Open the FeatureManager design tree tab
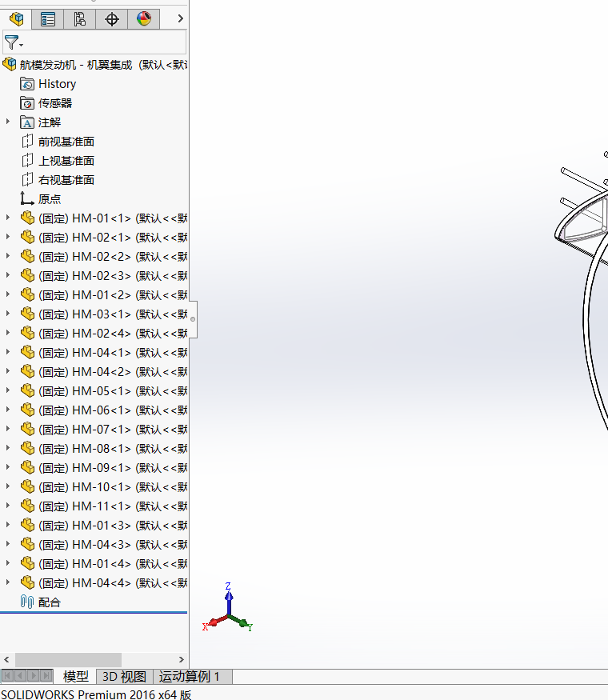This screenshot has width=608, height=700. tap(16, 18)
